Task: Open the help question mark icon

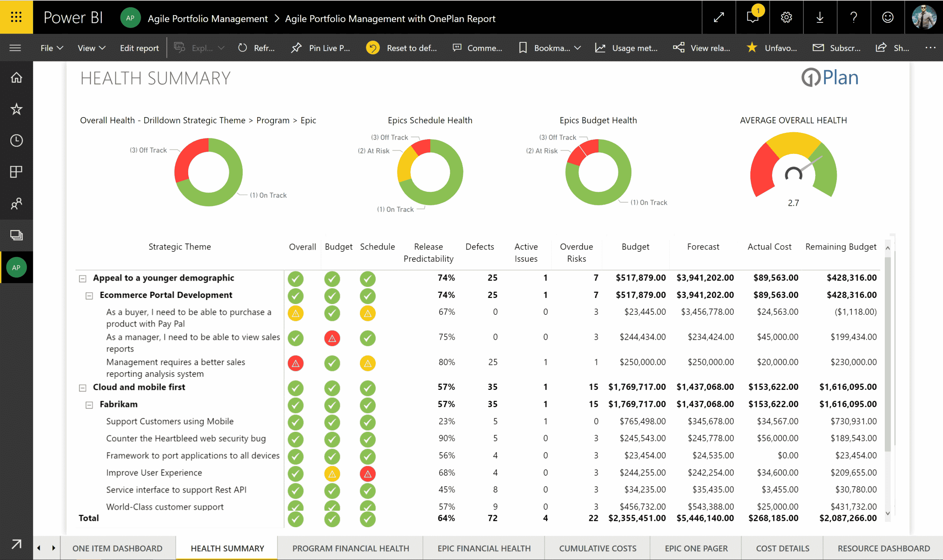Action: (853, 17)
